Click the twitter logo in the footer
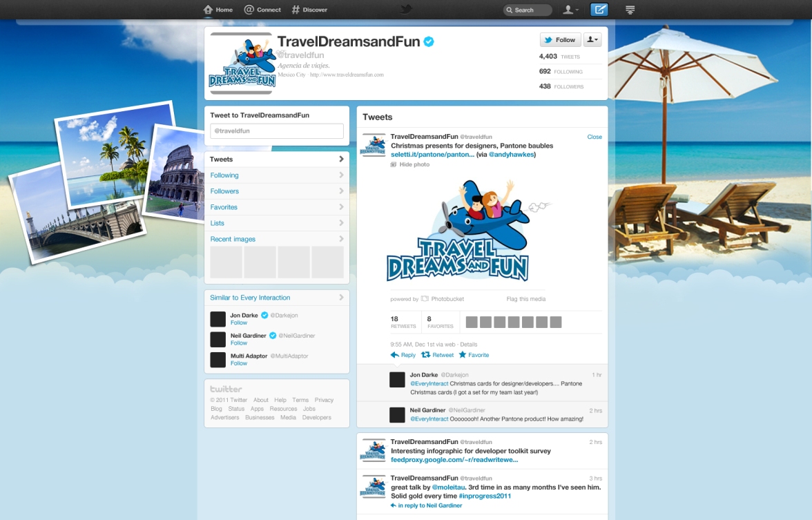This screenshot has width=812, height=520. click(x=226, y=389)
